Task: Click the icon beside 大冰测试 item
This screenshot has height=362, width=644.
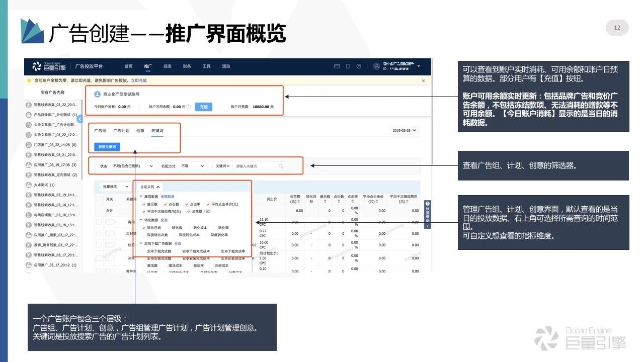Action: click(x=29, y=185)
